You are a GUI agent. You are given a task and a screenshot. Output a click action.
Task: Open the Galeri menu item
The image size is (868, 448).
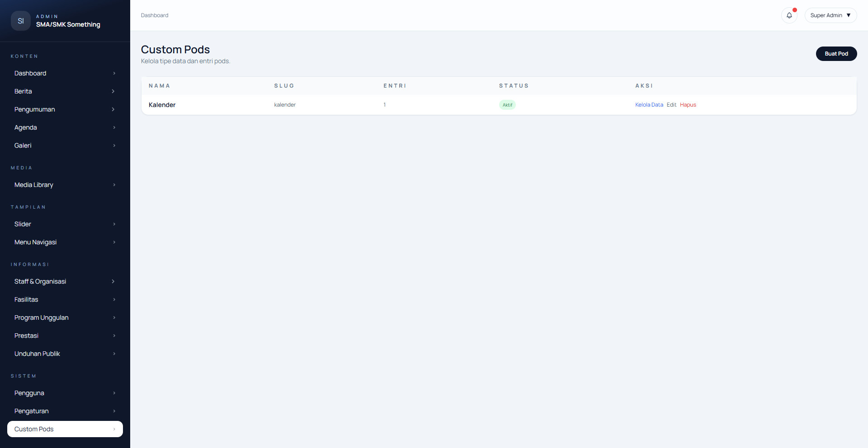pos(65,145)
